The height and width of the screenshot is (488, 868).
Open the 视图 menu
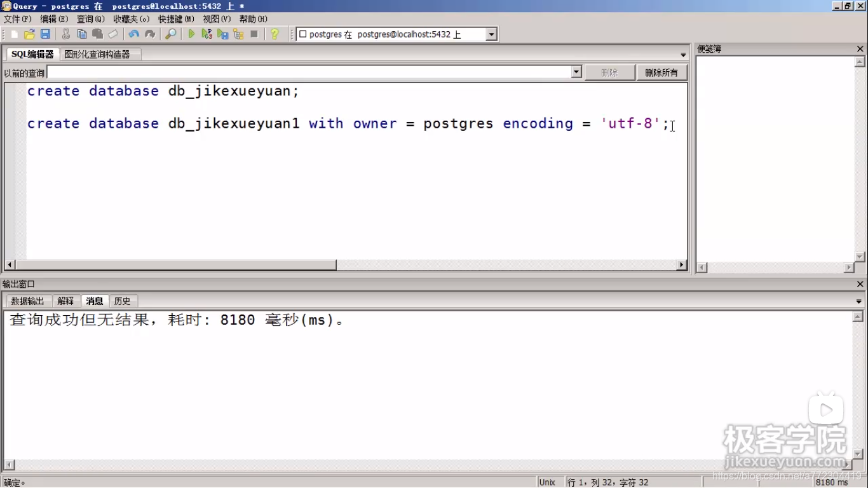(217, 19)
